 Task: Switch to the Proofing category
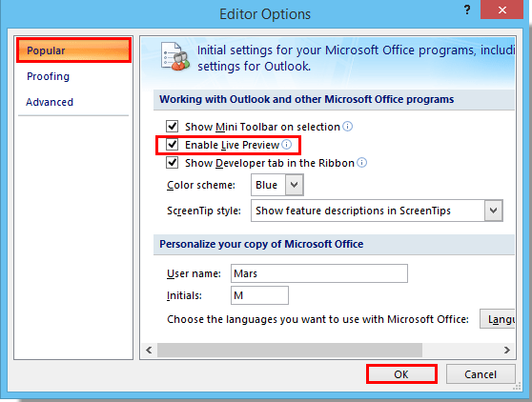[48, 76]
